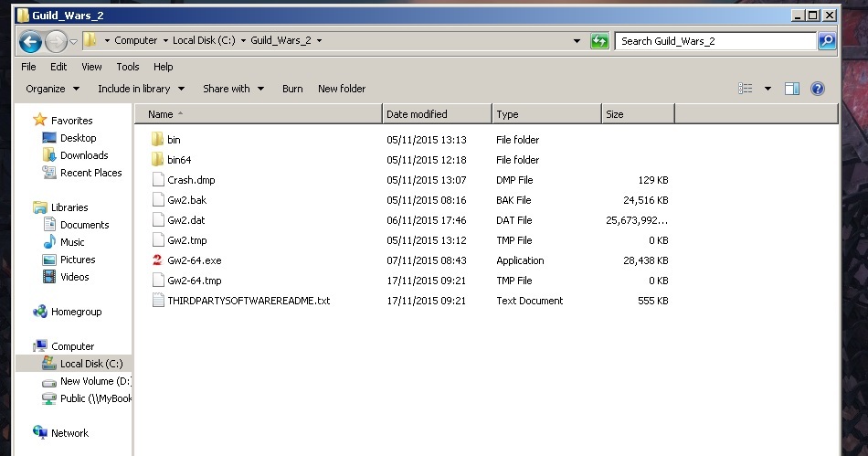Open the File menu
This screenshot has height=456, width=868.
(28, 67)
